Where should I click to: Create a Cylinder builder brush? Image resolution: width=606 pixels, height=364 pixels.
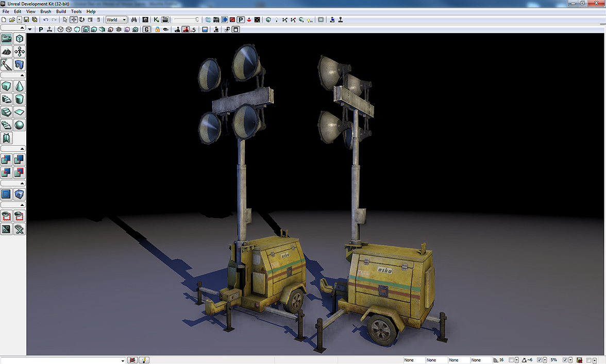(x=20, y=99)
